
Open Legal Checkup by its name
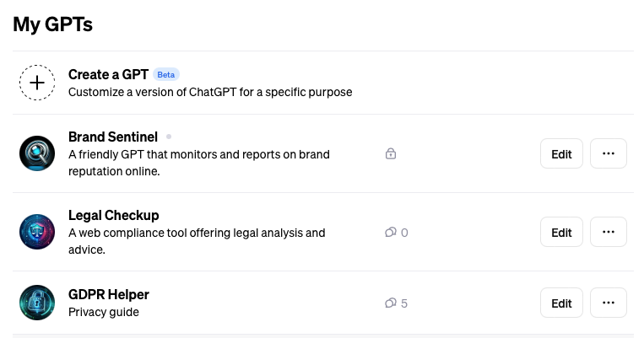tap(114, 215)
